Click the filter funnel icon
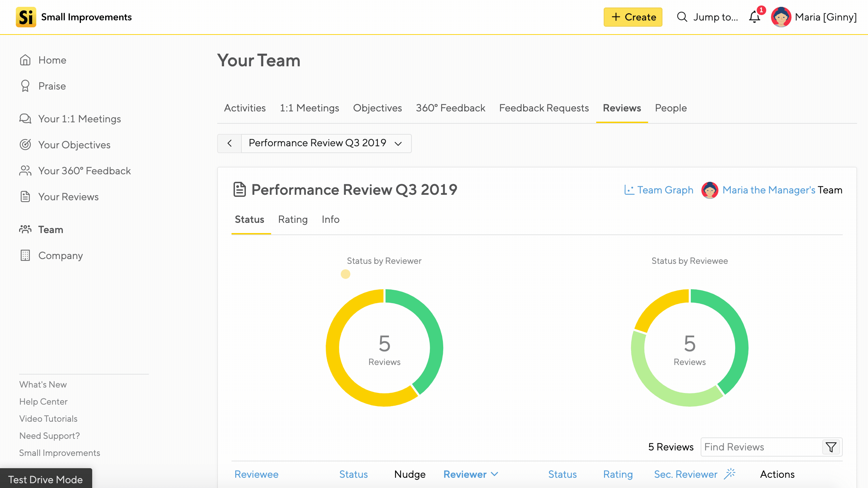 tap(831, 447)
